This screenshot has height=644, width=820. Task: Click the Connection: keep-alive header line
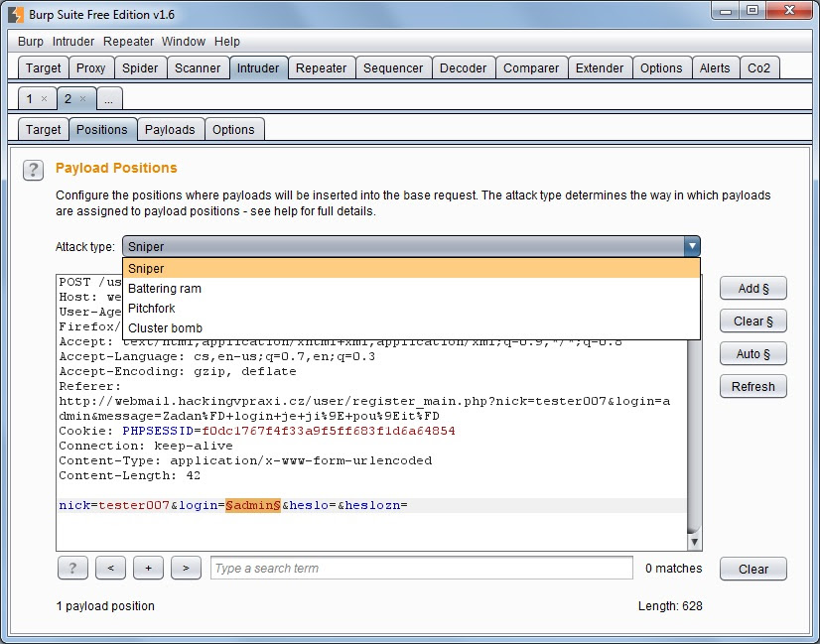(x=146, y=446)
